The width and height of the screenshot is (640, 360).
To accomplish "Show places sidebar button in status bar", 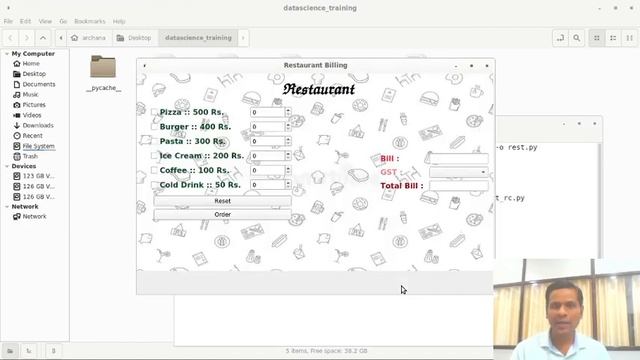I will click(x=10, y=351).
